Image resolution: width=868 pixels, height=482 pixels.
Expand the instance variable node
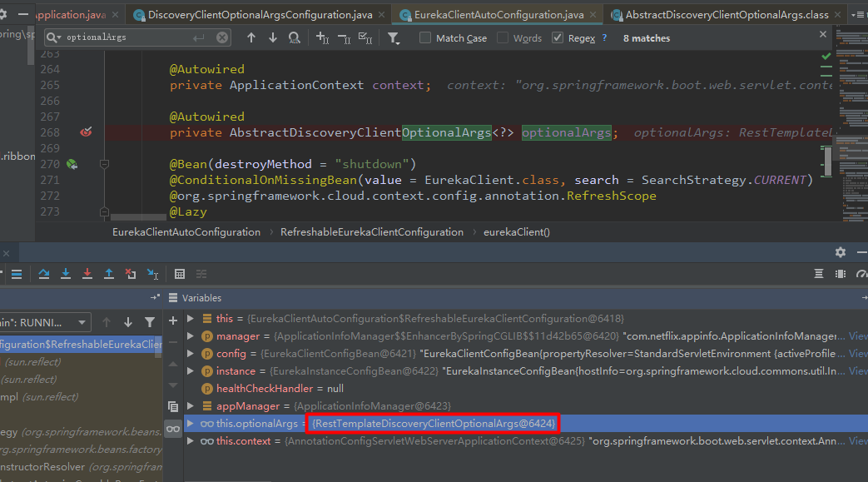coord(191,371)
